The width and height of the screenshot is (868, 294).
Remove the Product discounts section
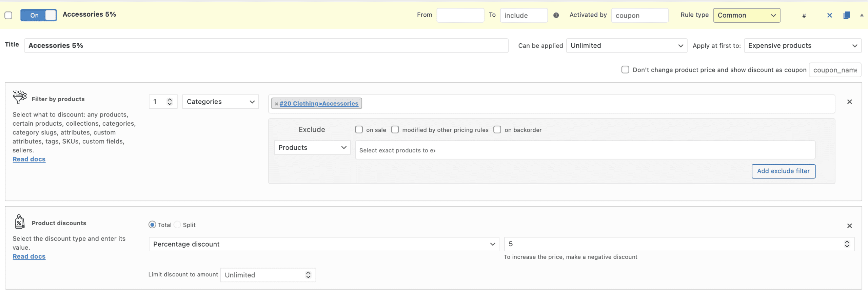(849, 226)
